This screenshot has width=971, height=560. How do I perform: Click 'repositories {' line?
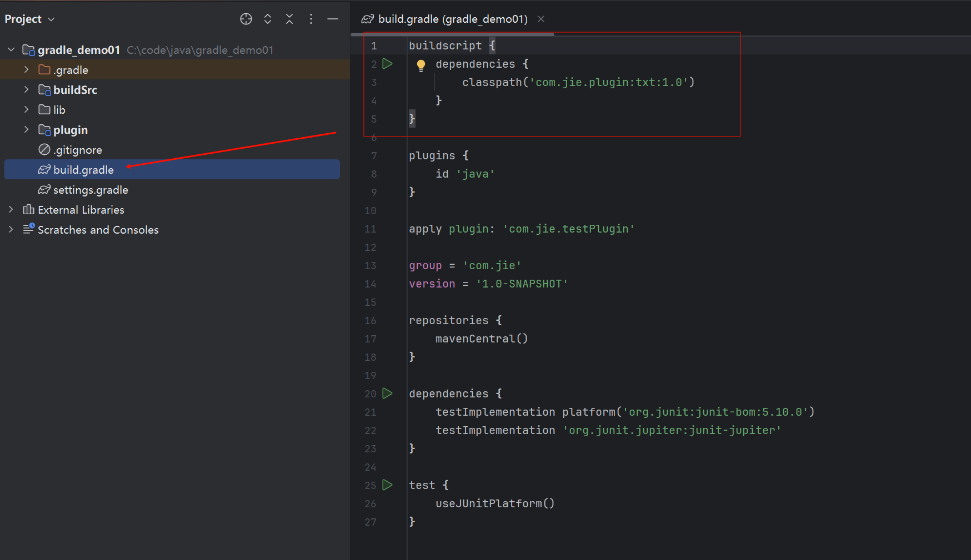pyautogui.click(x=456, y=320)
